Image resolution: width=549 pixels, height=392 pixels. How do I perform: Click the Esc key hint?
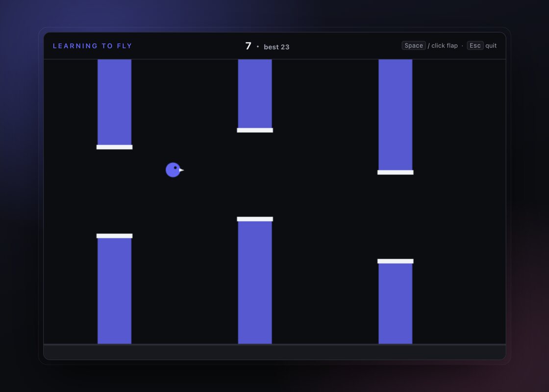(475, 46)
